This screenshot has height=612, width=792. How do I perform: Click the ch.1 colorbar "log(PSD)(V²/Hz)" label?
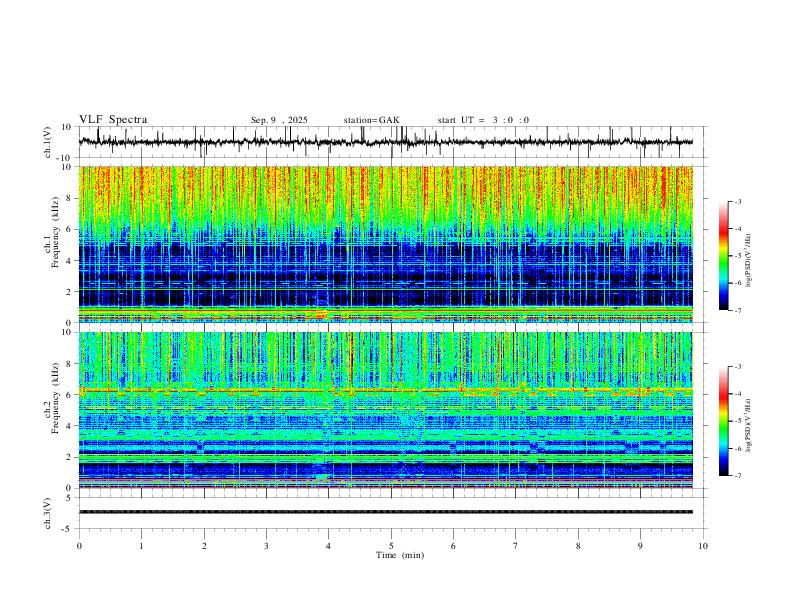pos(749,260)
